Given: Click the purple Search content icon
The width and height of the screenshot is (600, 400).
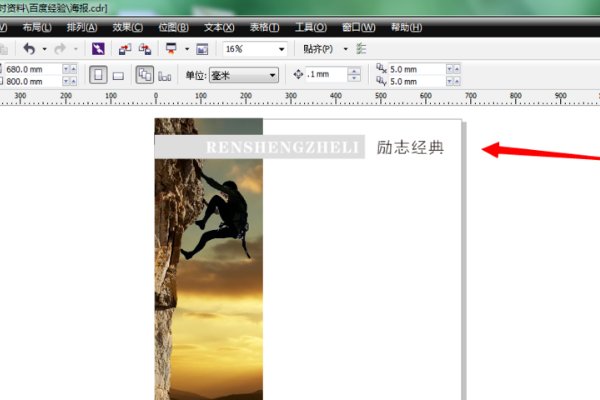Looking at the screenshot, I should coord(98,48).
